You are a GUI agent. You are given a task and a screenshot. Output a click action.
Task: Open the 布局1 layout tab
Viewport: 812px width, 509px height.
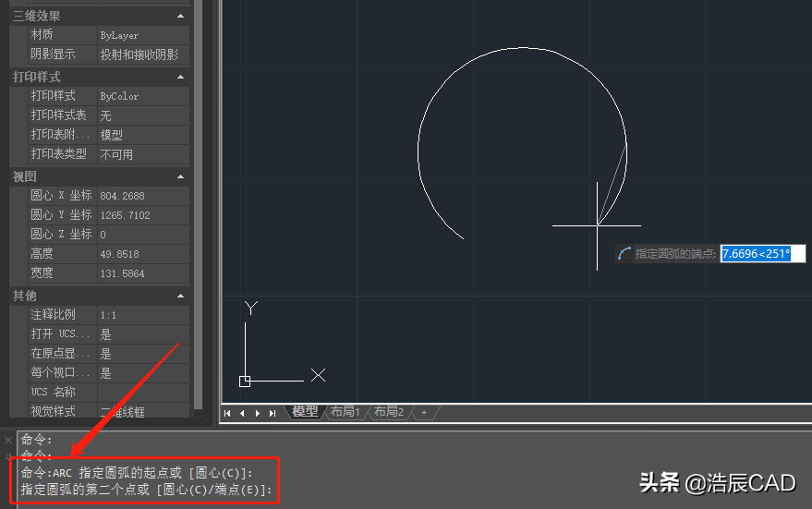coord(345,412)
